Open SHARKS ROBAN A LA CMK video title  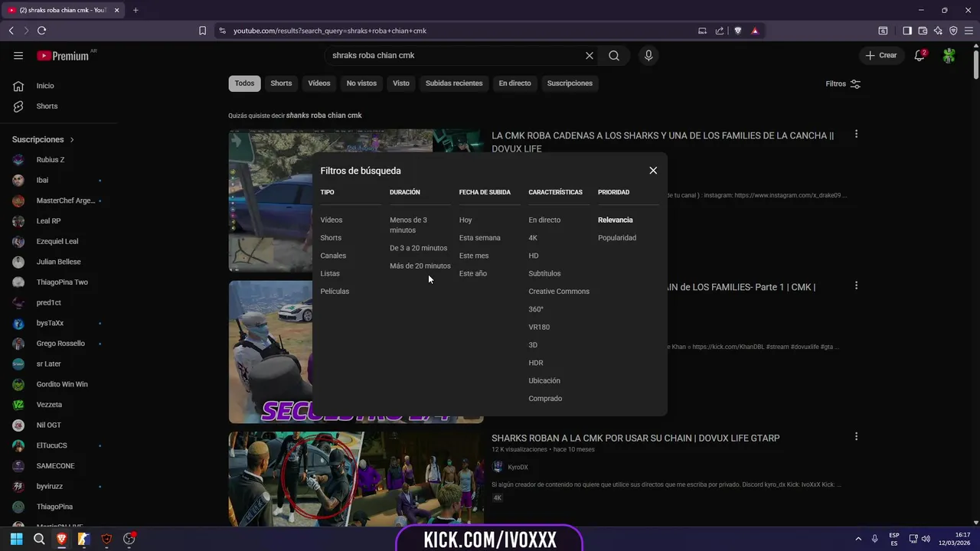[635, 439]
